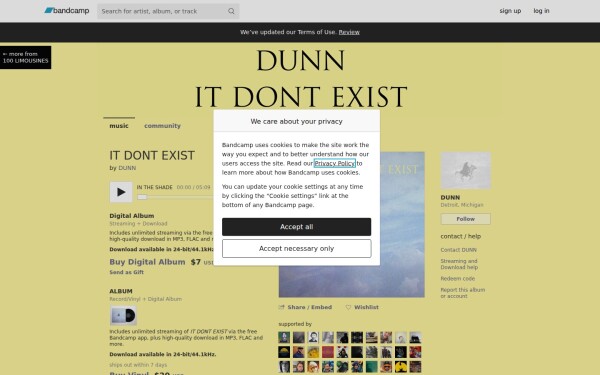Play the track In The Shade
The width and height of the screenshot is (600, 375).
(121, 192)
